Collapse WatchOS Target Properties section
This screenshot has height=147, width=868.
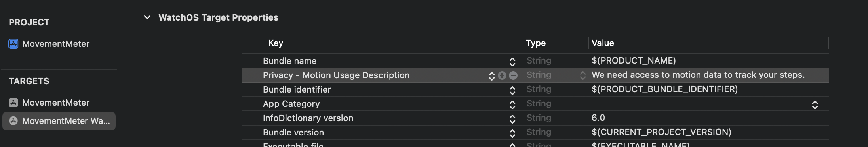click(x=147, y=17)
